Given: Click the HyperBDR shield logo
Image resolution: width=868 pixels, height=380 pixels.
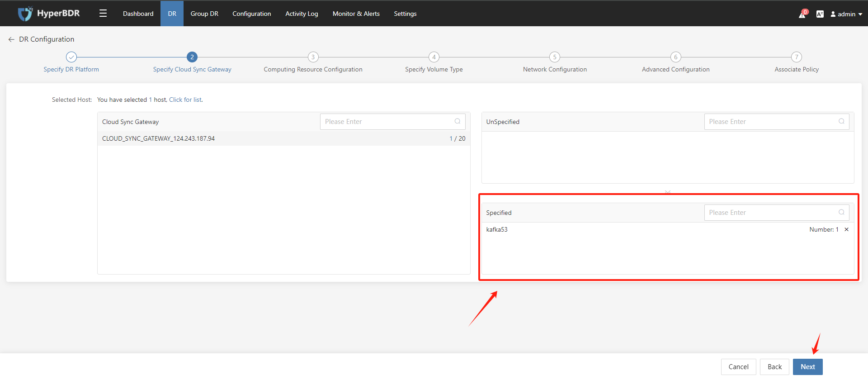Looking at the screenshot, I should 25,14.
